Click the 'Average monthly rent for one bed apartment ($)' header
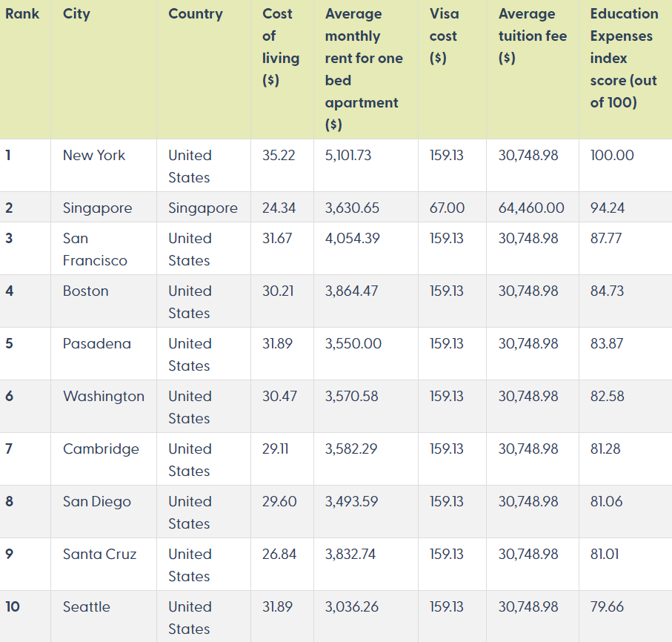 (364, 69)
